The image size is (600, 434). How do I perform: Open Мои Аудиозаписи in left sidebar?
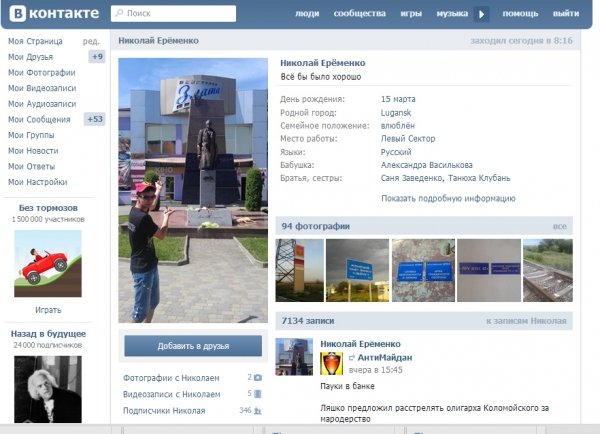click(43, 103)
